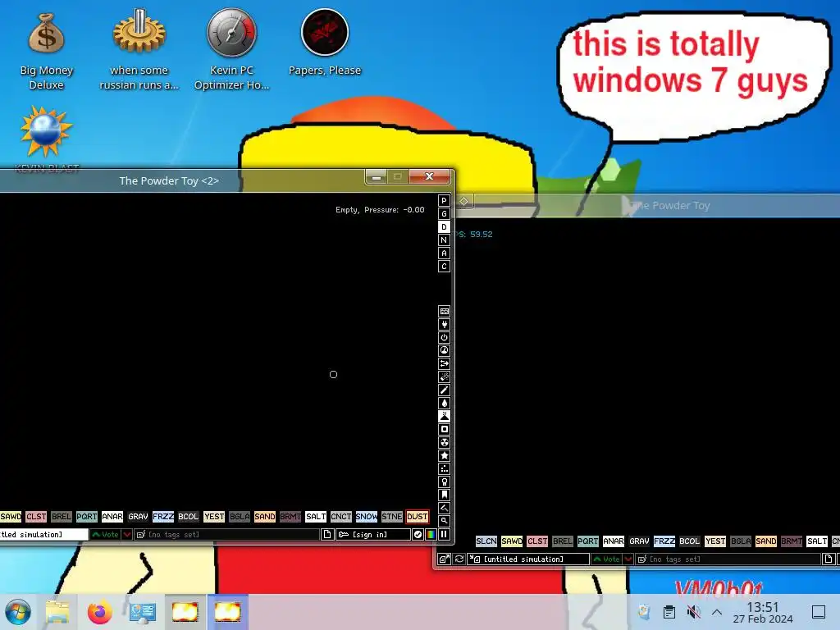Open the Explosives category icon
840x630 pixels.
click(x=444, y=377)
